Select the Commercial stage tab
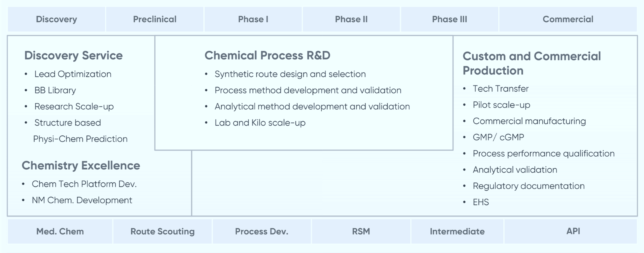The image size is (644, 253). pos(568,19)
